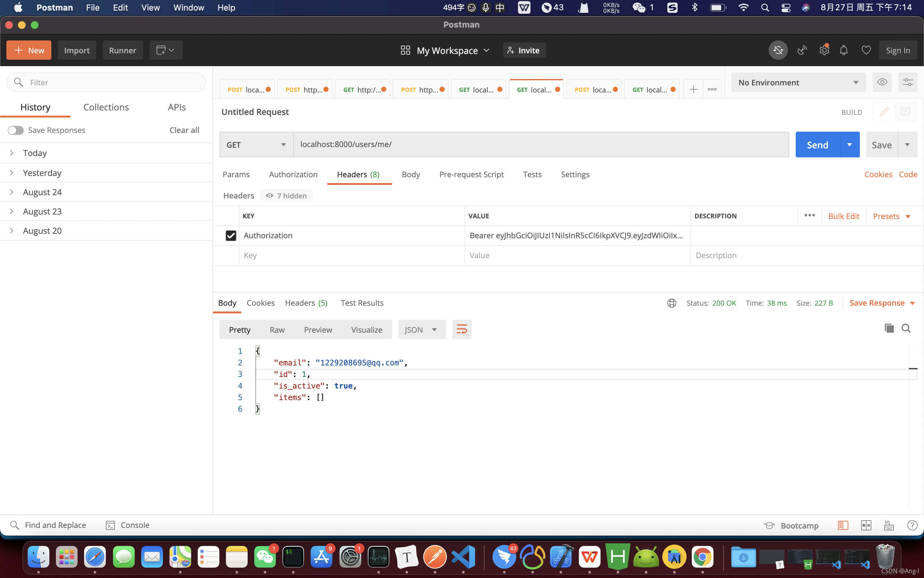Click the request URL input field
Screen dimensions: 924x578
click(x=541, y=144)
